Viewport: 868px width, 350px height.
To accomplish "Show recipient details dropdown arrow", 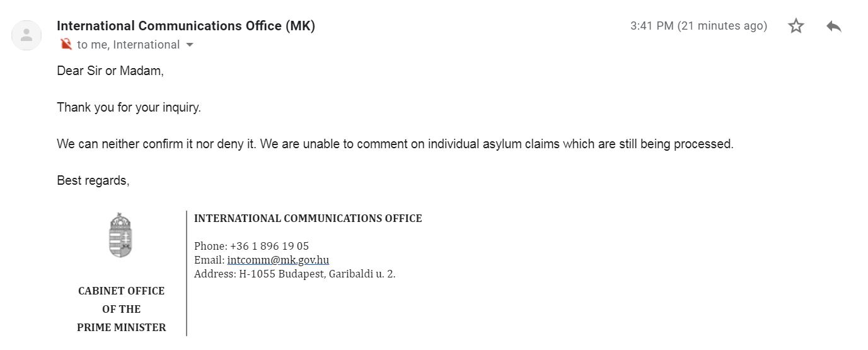I will (x=190, y=45).
